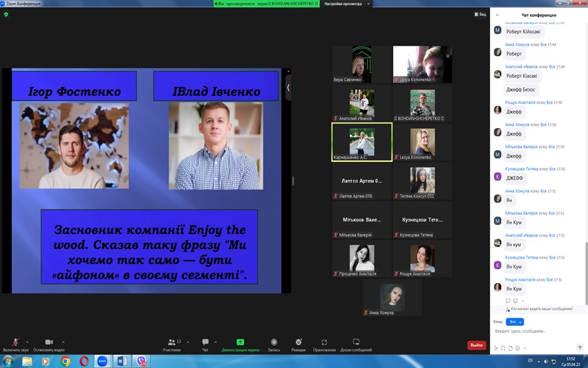Open Viber from the taskbar
The height and width of the screenshot is (368, 588).
pos(142,361)
